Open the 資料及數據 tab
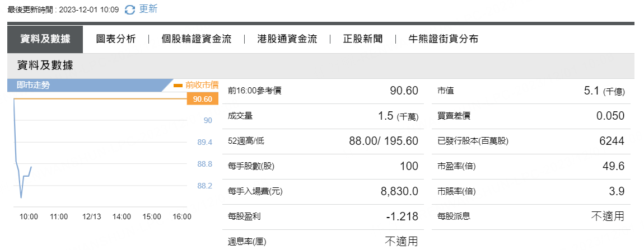Screen dimensions: 644x250 (x=45, y=39)
